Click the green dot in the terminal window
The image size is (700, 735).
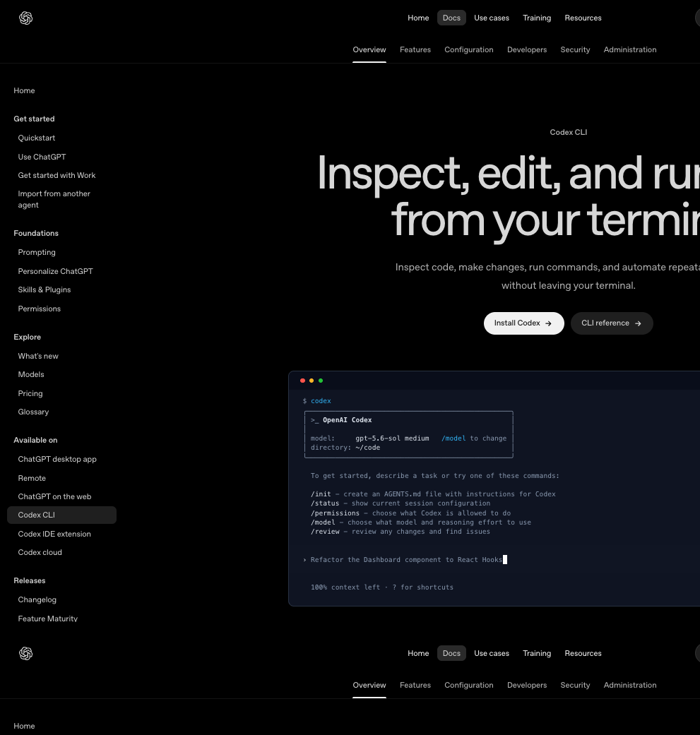point(321,381)
